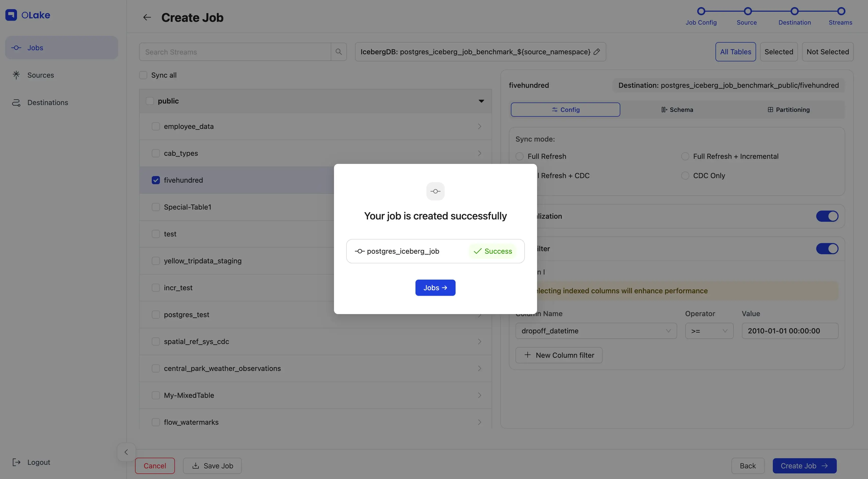Enable the Sync all checkbox
This screenshot has width=868, height=479.
coord(143,75)
